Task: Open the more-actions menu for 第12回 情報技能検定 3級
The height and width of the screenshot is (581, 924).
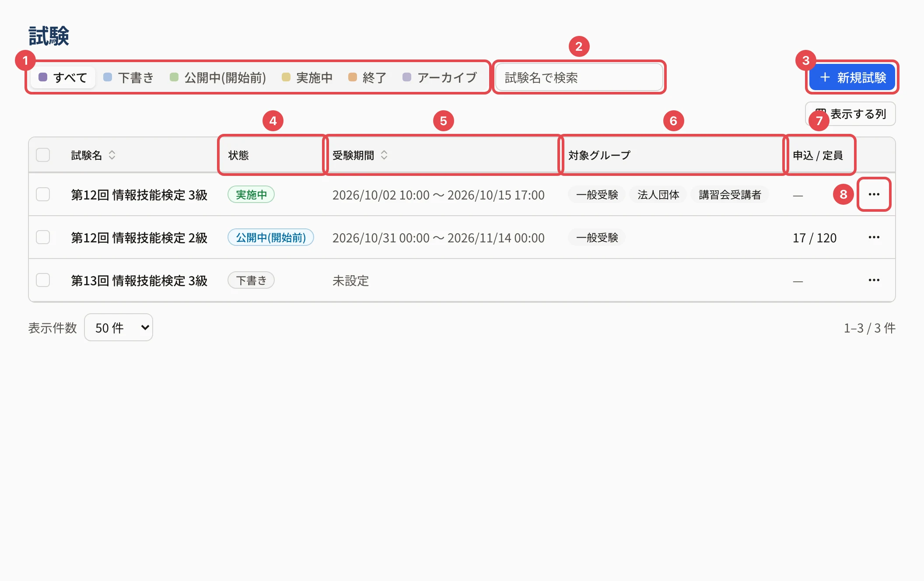Action: [x=874, y=194]
